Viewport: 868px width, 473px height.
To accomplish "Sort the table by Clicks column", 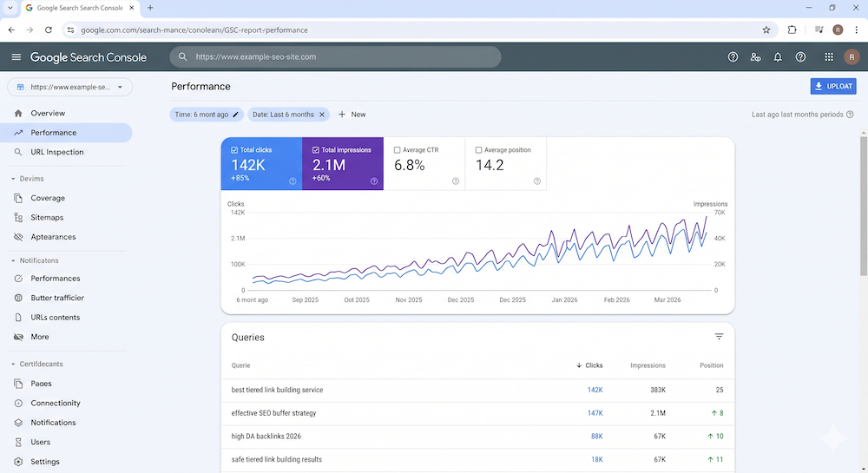I will click(x=589, y=365).
